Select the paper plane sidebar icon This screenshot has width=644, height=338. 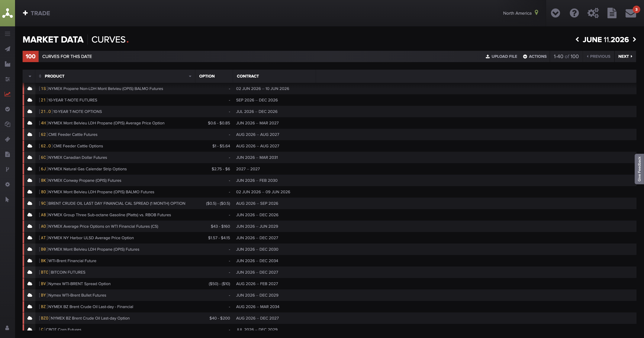[x=8, y=49]
